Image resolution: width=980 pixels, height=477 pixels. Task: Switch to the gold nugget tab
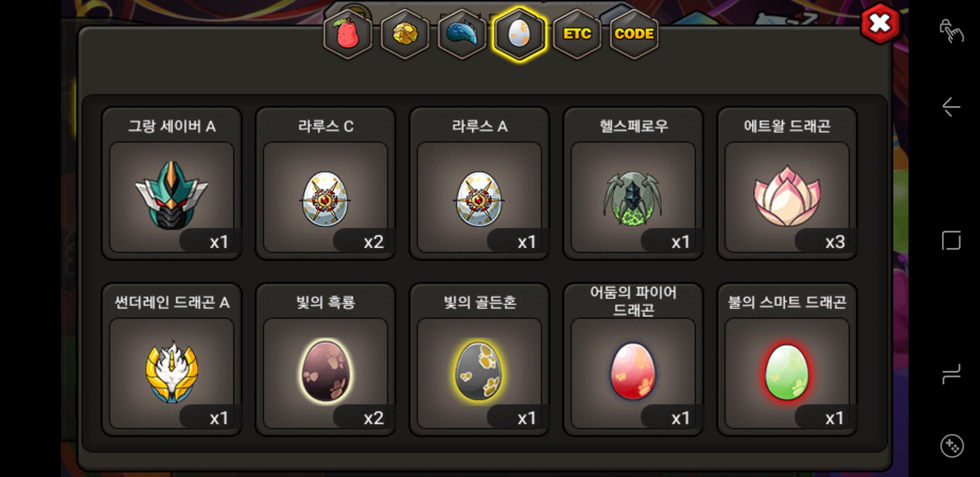tap(405, 34)
